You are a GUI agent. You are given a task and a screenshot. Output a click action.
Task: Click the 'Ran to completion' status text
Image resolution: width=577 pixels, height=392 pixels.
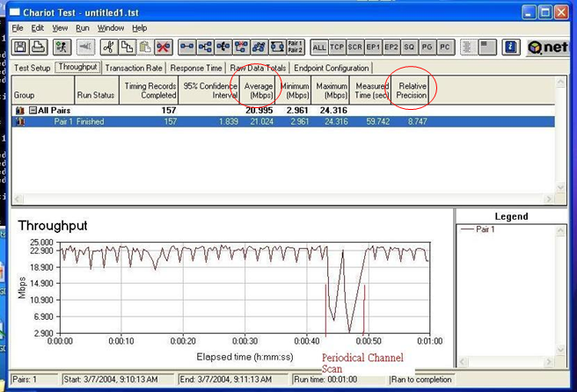coord(421,379)
